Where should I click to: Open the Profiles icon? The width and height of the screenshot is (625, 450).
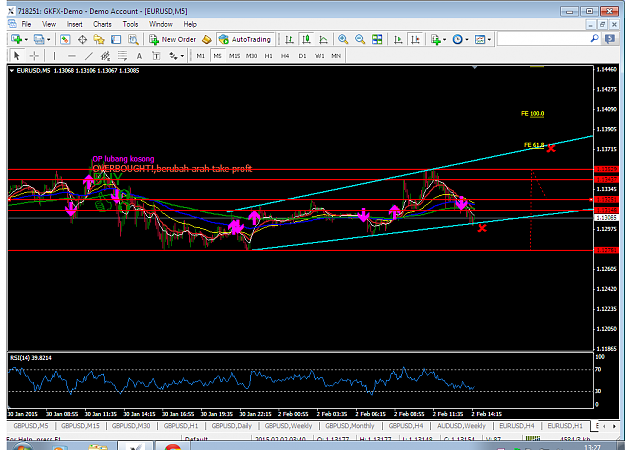(x=39, y=39)
